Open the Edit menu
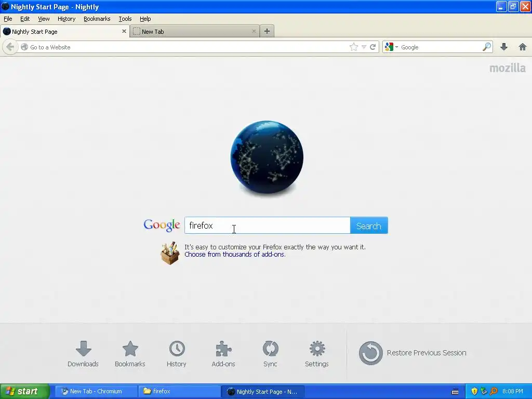This screenshot has height=399, width=532. point(25,19)
